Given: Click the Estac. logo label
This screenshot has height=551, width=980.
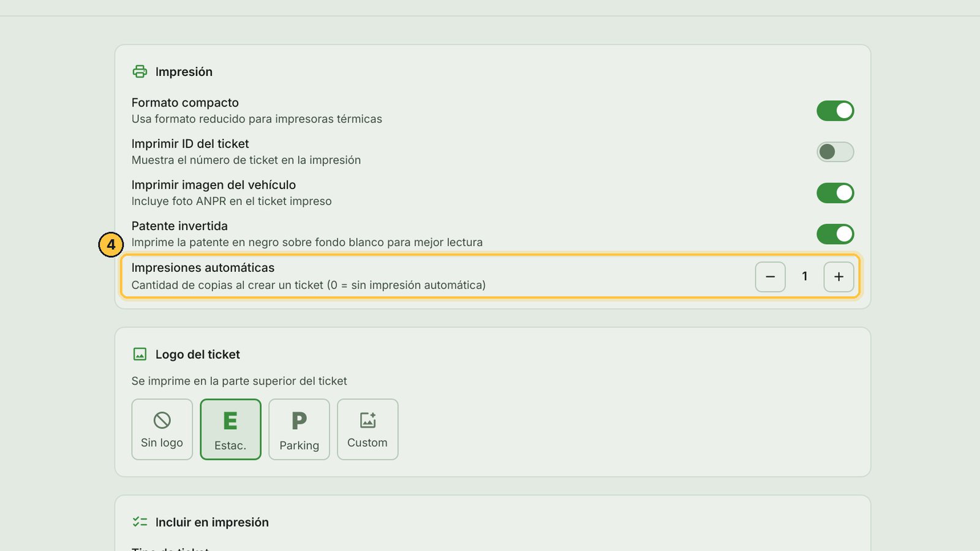Looking at the screenshot, I should (x=230, y=446).
